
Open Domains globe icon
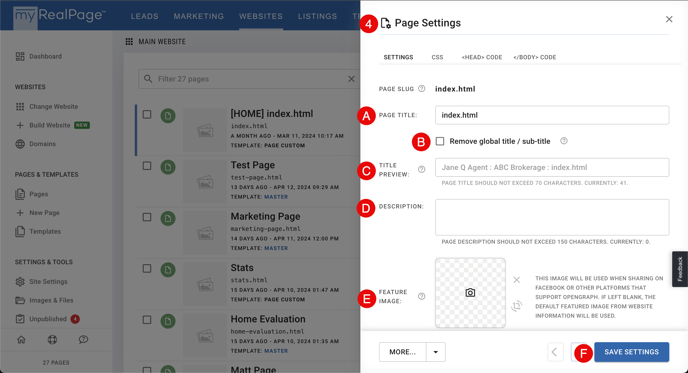pos(20,144)
